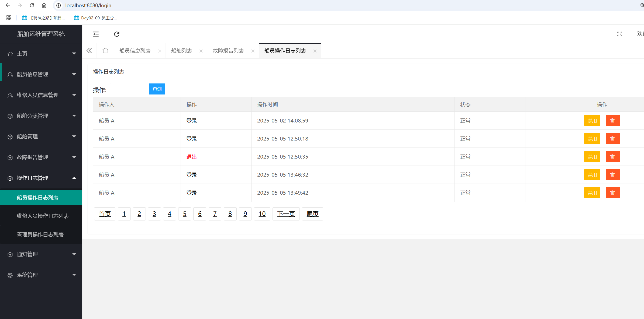Viewport: 644px width, 319px height.
Task: Close the 故障报告列表 tab
Action: click(x=253, y=51)
